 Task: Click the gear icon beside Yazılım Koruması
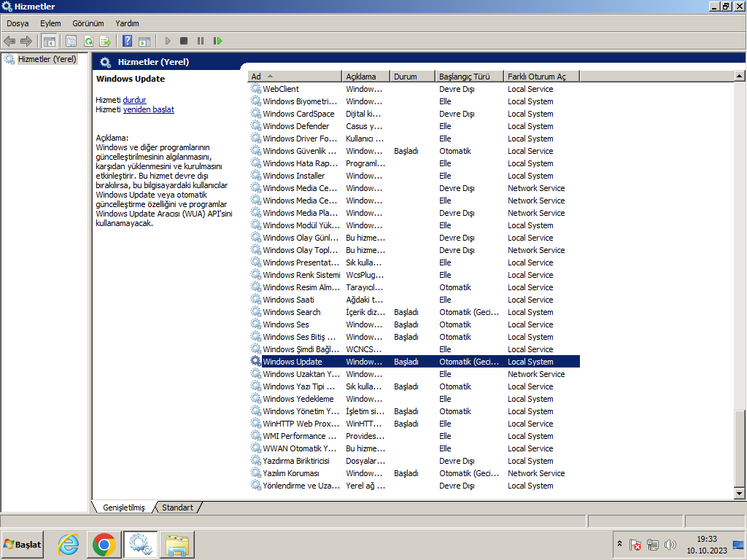pos(256,472)
